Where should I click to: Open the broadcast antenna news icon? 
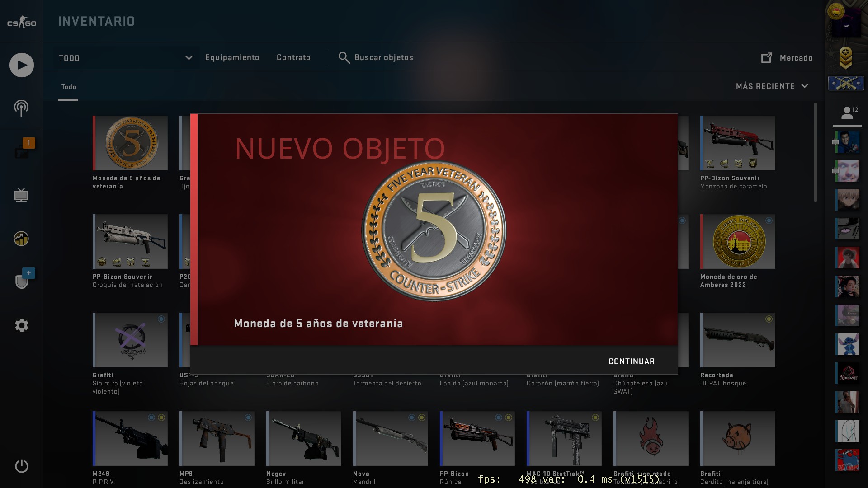pos(21,108)
